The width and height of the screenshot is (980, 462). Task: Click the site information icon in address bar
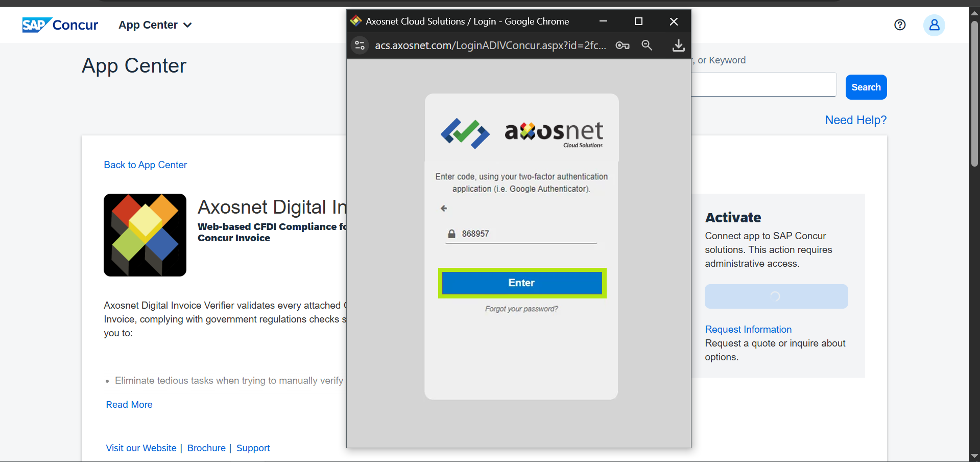(360, 45)
